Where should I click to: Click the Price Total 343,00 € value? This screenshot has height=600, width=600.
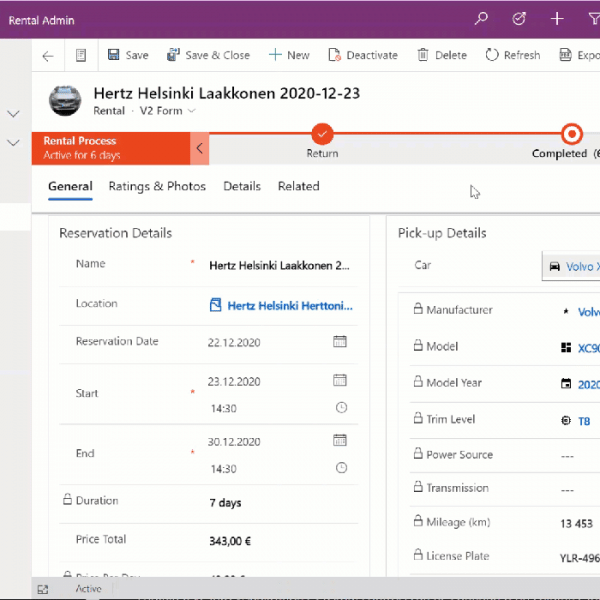pyautogui.click(x=230, y=541)
